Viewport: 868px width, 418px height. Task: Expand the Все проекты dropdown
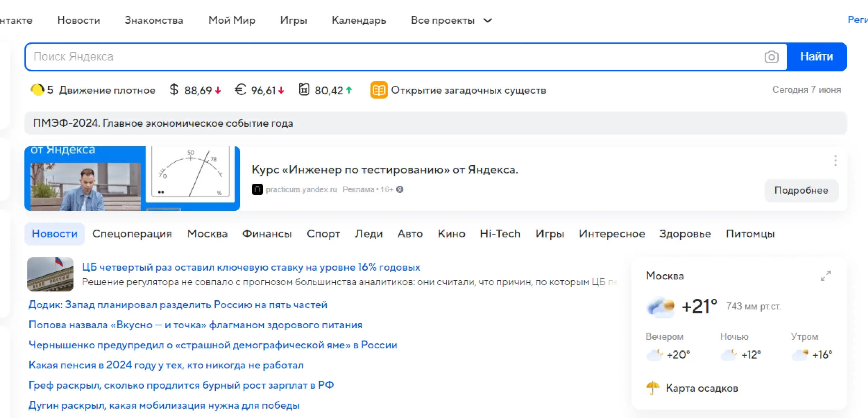(451, 20)
